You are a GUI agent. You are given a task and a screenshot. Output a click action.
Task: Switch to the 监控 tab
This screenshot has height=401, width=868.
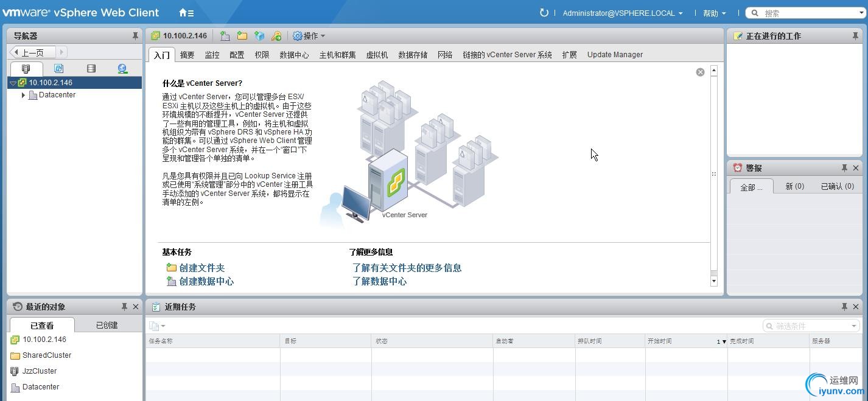click(x=212, y=55)
